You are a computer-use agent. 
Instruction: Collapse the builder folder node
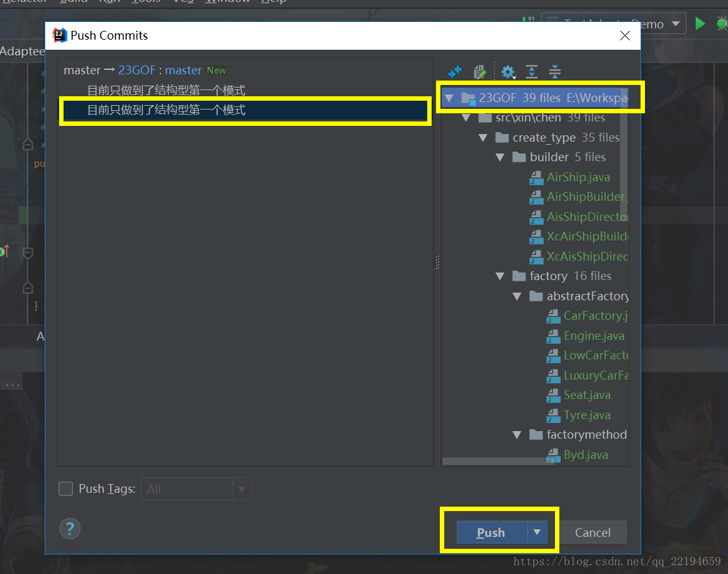click(x=500, y=157)
